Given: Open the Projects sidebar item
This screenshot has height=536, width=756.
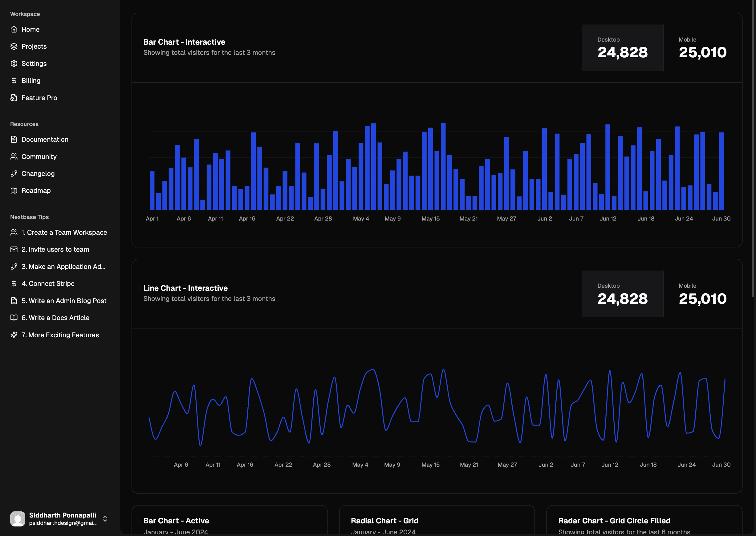Looking at the screenshot, I should click(x=60, y=46).
